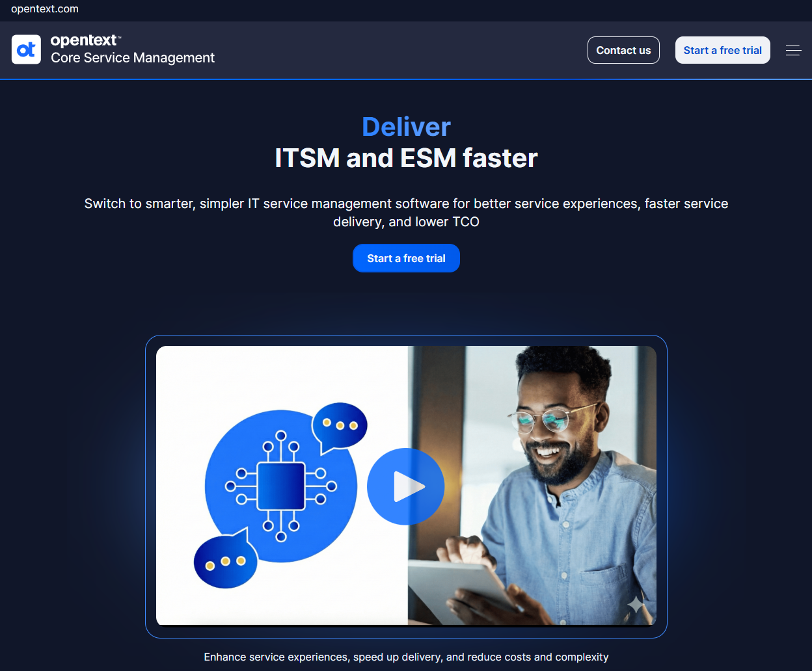Click the service experiences caption below video
The height and width of the screenshot is (671, 812).
(x=406, y=657)
